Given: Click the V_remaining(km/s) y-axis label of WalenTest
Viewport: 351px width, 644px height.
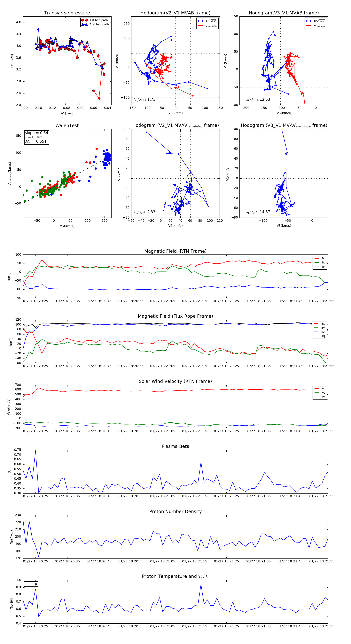Looking at the screenshot, I should pos(10,173).
